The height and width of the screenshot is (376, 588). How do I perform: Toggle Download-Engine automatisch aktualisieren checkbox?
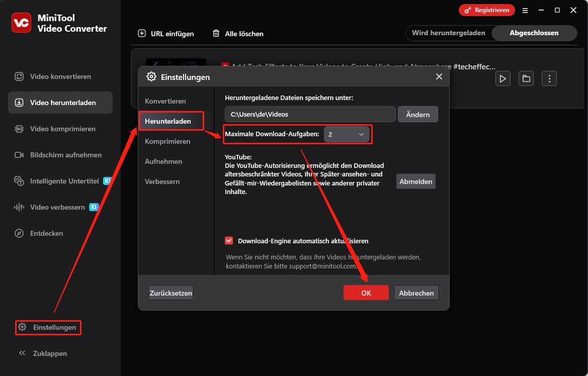click(x=229, y=241)
